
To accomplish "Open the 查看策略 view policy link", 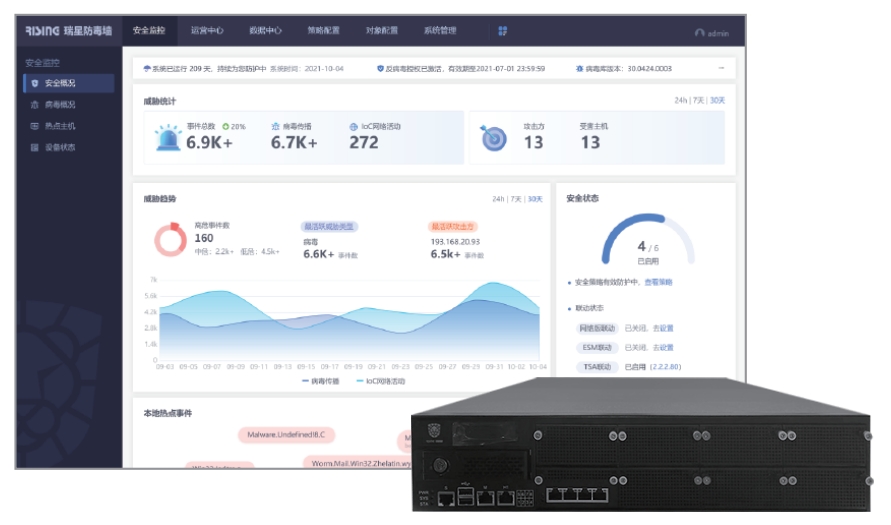I will 659,282.
